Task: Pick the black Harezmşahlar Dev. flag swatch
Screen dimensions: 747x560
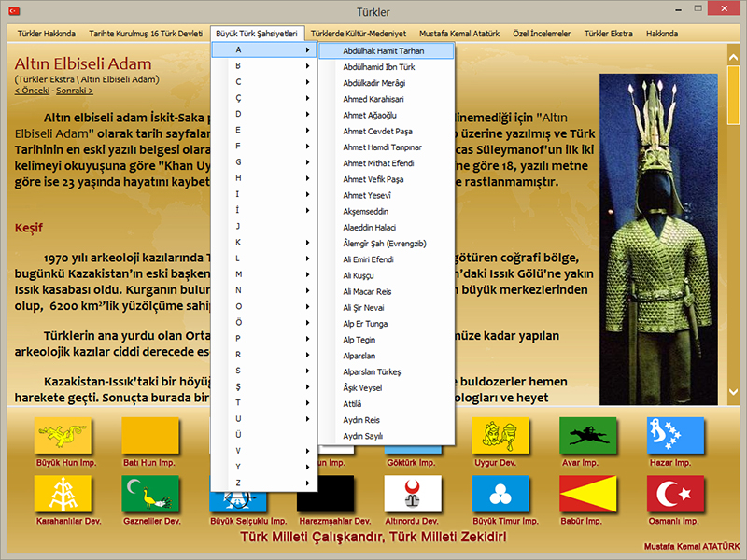Action: pos(325,494)
